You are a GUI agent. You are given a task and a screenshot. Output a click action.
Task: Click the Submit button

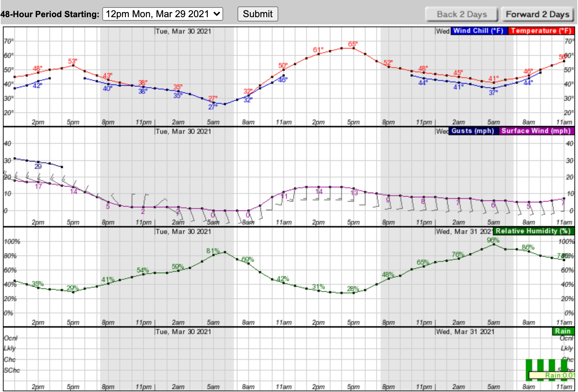click(x=258, y=14)
